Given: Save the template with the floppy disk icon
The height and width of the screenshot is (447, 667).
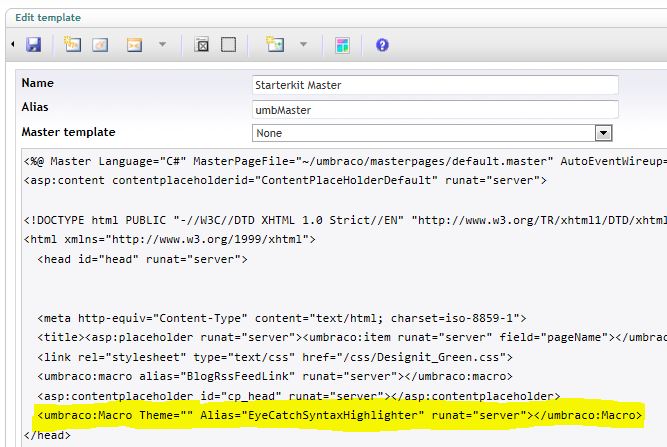Looking at the screenshot, I should pos(34,45).
